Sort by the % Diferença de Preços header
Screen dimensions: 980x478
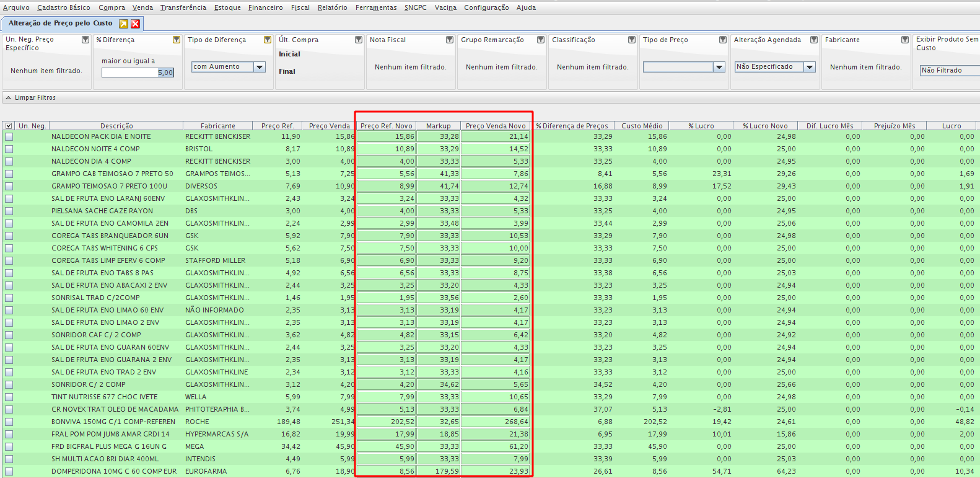pyautogui.click(x=572, y=126)
